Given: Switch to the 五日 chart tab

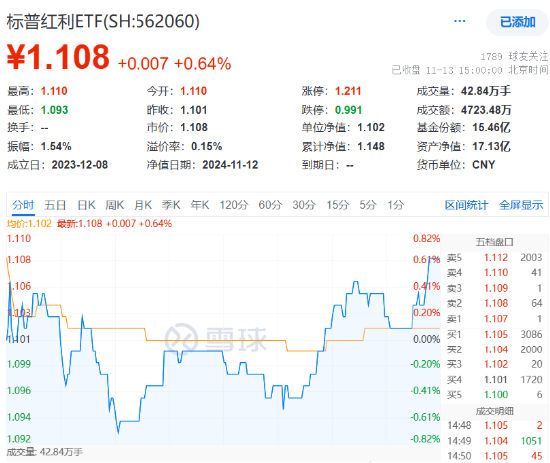Looking at the screenshot, I should point(55,205).
